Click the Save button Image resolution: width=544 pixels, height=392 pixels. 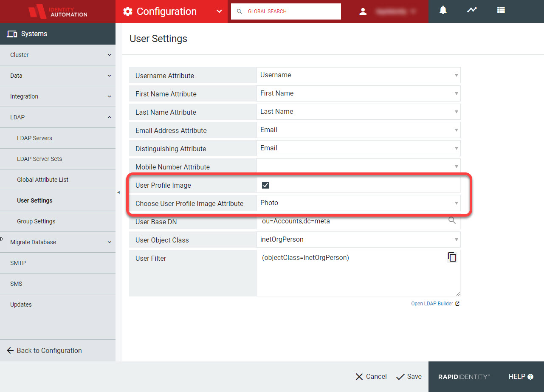(409, 377)
